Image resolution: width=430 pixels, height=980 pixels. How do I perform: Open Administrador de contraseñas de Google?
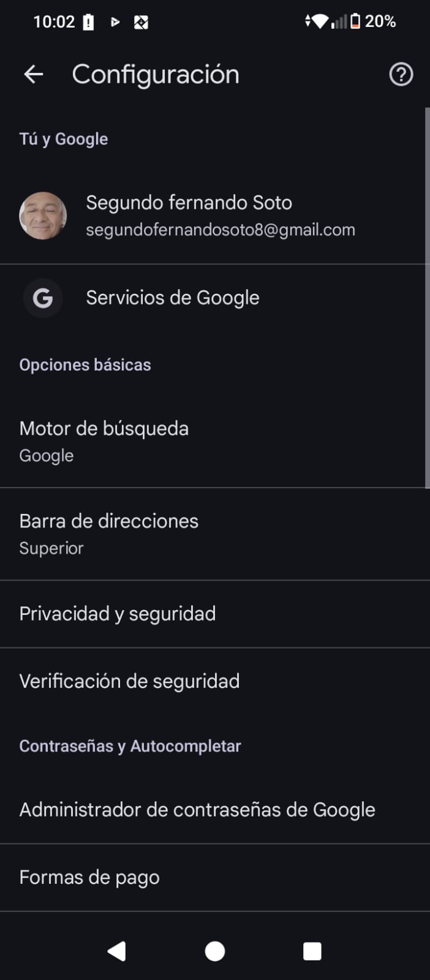click(197, 810)
